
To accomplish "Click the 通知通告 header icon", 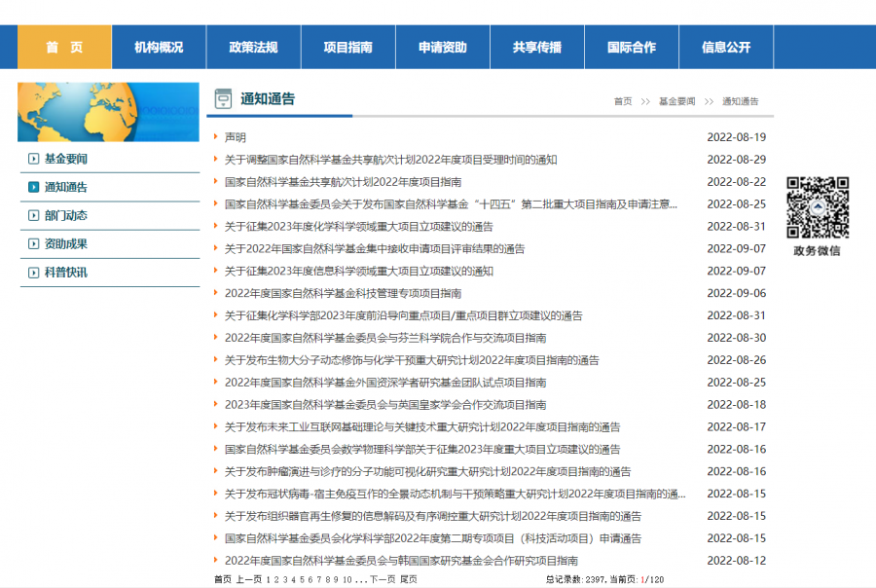I will pyautogui.click(x=224, y=98).
